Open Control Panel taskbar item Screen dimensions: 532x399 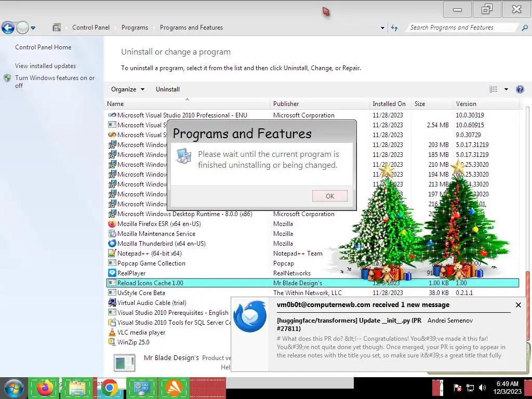[141, 388]
